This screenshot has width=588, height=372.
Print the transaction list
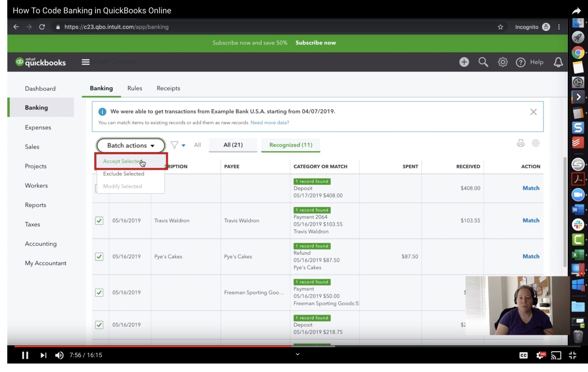521,143
